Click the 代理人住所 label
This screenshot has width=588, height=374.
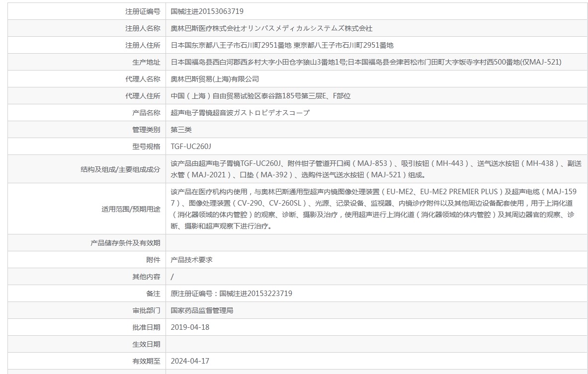(143, 96)
